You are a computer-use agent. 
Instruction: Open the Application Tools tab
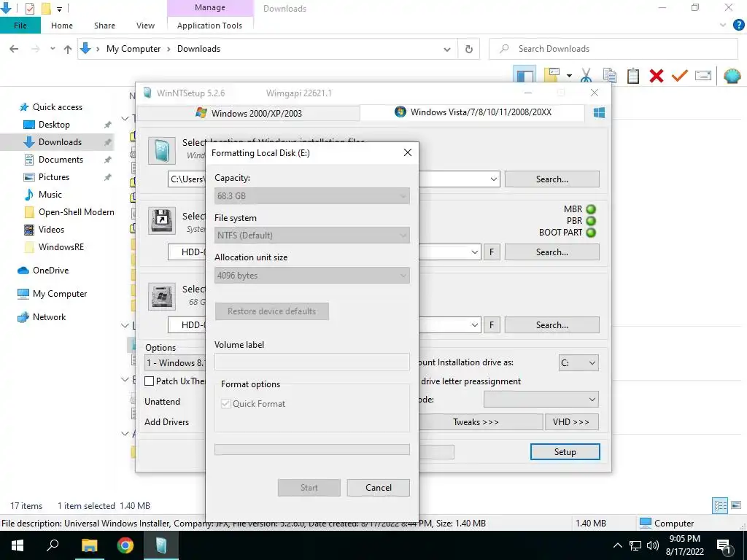(x=209, y=26)
